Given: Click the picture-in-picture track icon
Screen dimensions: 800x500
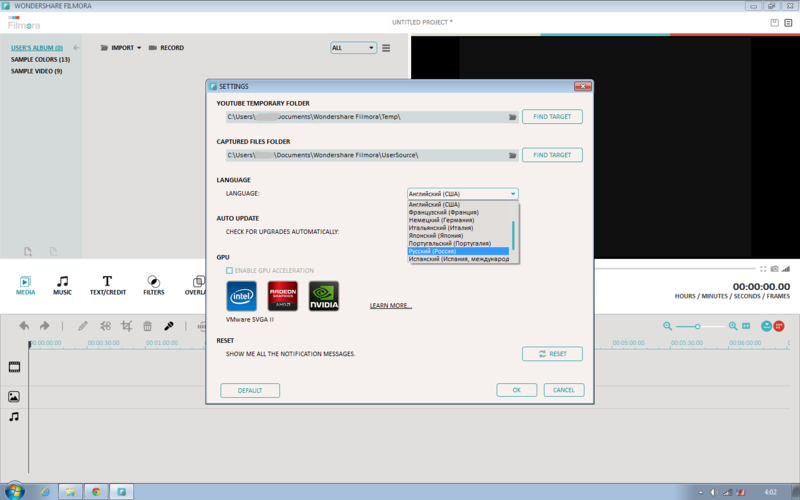Looking at the screenshot, I should point(14,396).
